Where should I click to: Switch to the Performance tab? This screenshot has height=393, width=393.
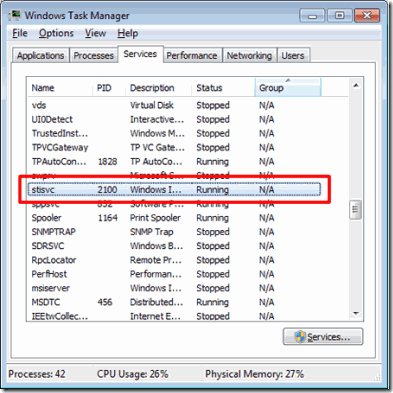pos(192,55)
